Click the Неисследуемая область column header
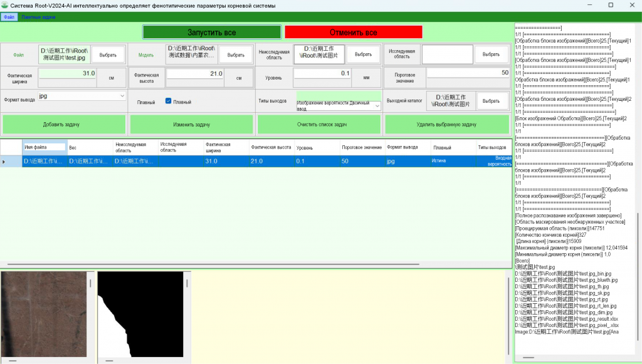This screenshot has width=642, height=364. point(135,147)
